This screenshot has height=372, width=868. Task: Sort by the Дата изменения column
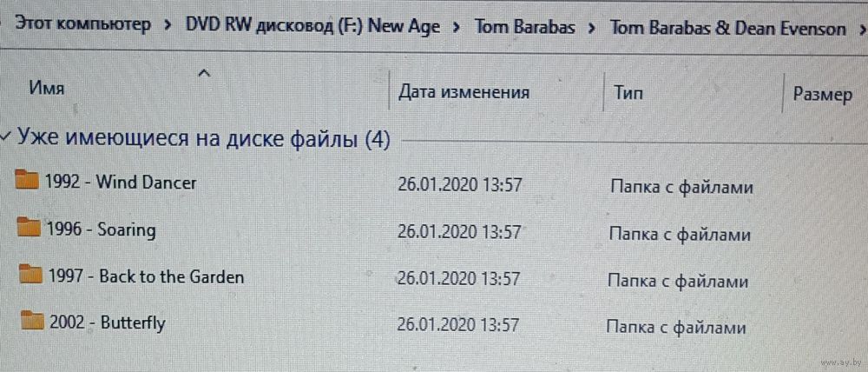(x=464, y=91)
